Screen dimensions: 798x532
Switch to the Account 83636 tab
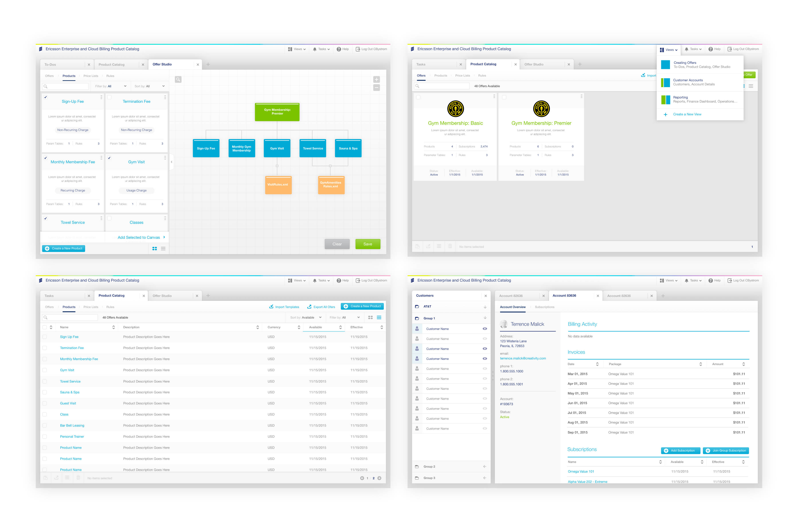click(x=564, y=295)
